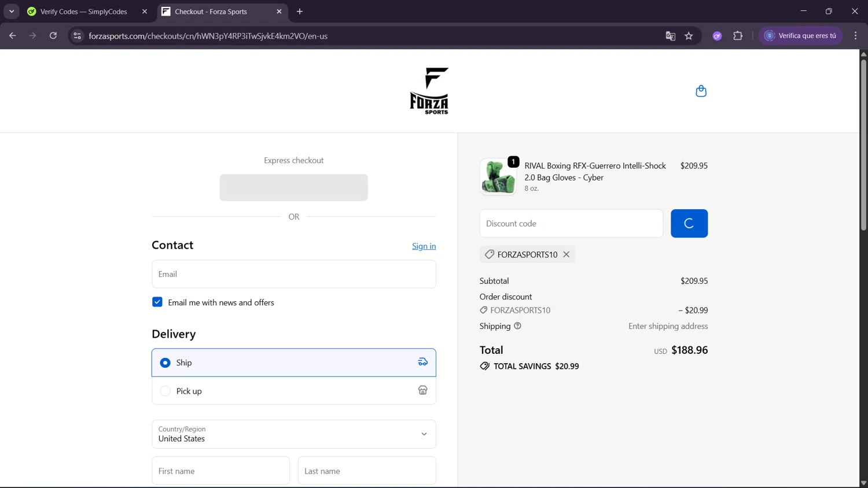The width and height of the screenshot is (868, 488).
Task: Click the RIVAL Boxing RFX-Guerrero product title
Action: coord(595,171)
